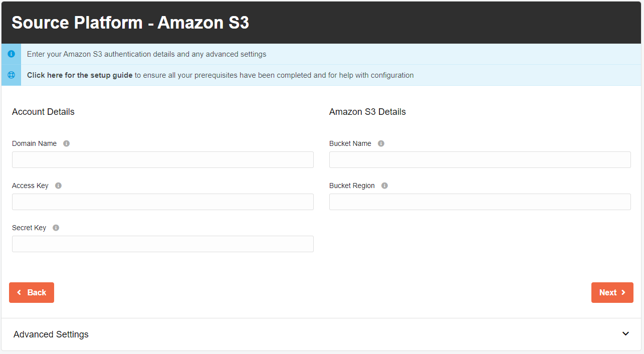644x354 pixels.
Task: Click the blue information icon in the banner
Action: (x=12, y=54)
